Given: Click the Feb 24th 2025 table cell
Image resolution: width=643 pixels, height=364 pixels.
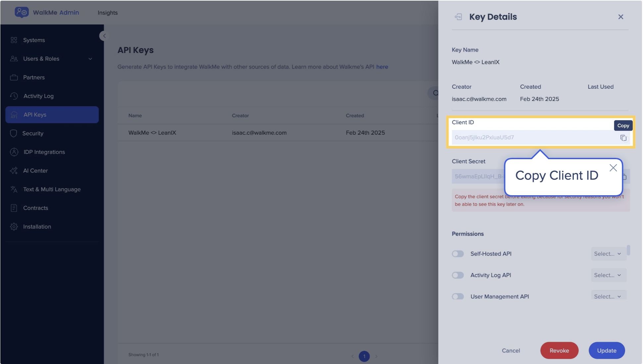Looking at the screenshot, I should click(366, 133).
